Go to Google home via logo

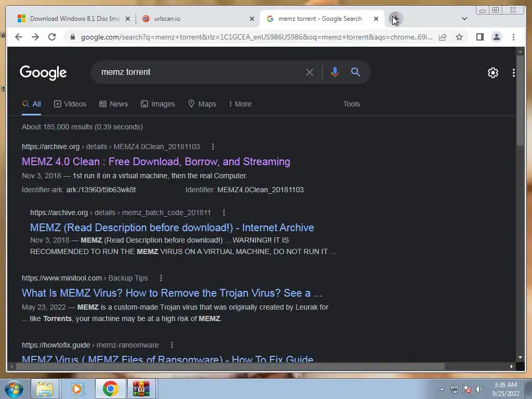point(43,72)
